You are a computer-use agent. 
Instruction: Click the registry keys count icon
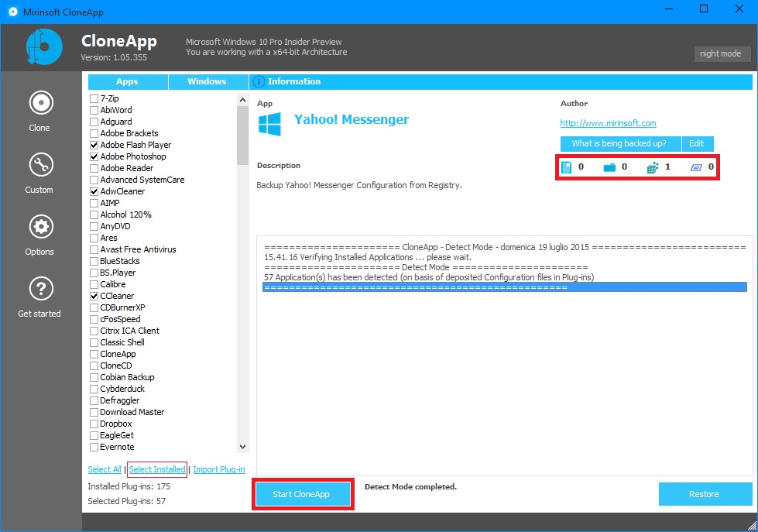pos(653,166)
